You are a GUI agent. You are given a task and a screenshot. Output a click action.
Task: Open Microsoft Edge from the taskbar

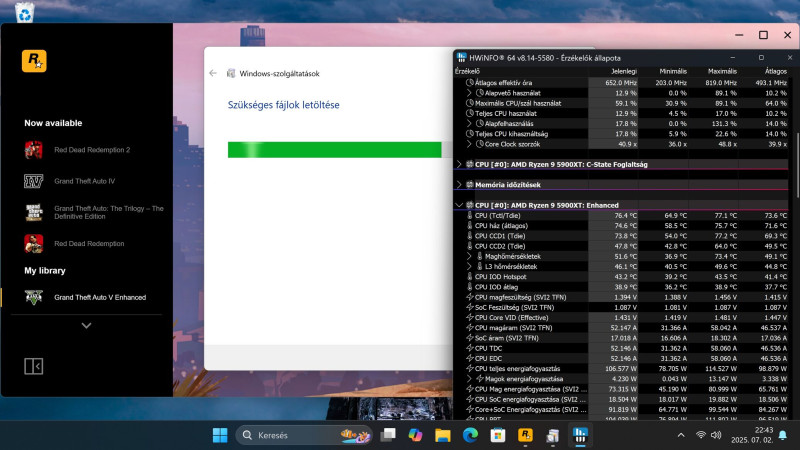(x=470, y=435)
